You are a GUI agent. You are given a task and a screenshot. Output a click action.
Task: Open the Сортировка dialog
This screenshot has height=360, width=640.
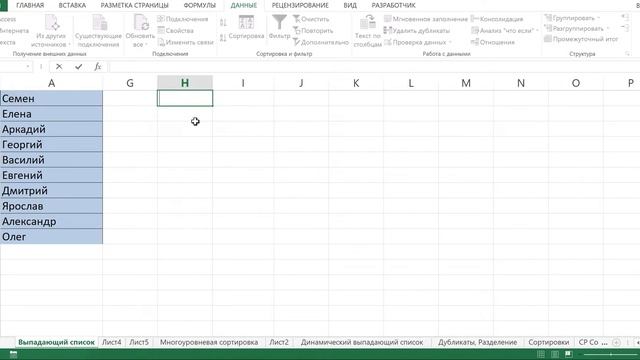point(246,27)
